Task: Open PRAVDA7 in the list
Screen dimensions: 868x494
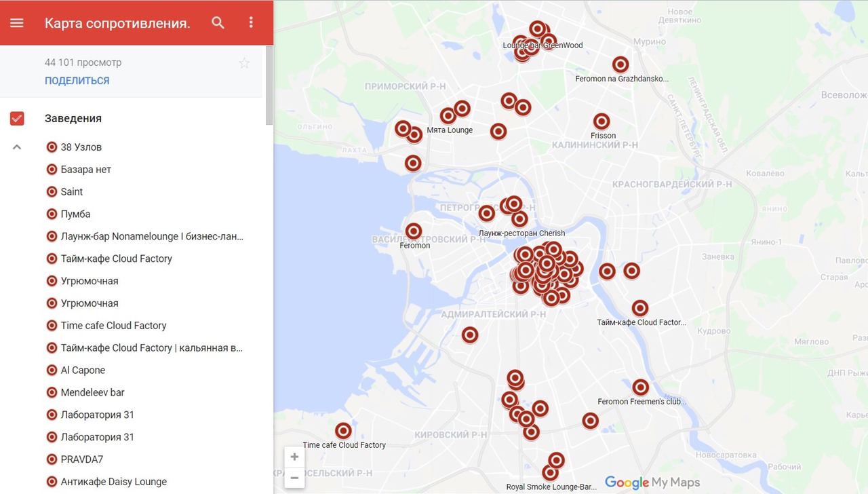Action: coord(82,459)
